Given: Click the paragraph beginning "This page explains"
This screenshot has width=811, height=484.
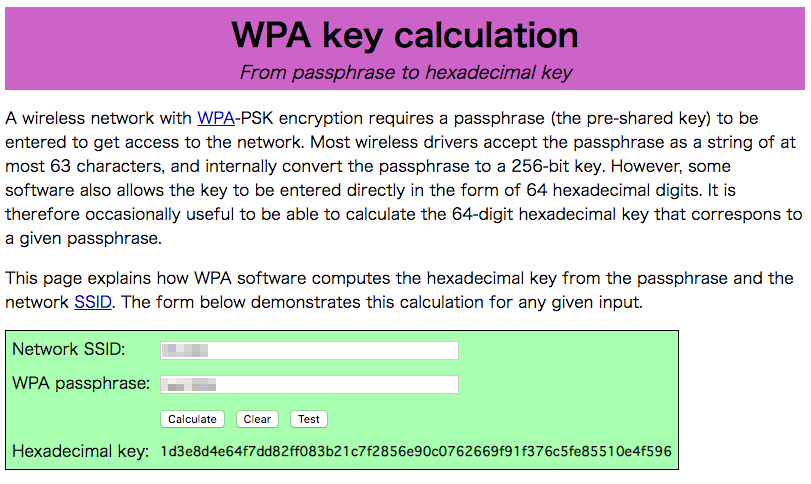Looking at the screenshot, I should click(399, 290).
